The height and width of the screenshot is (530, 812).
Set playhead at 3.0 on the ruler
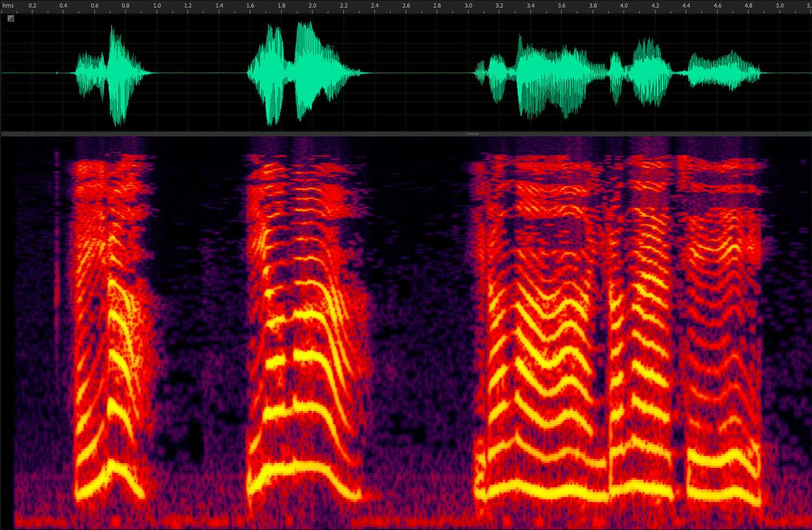coord(469,6)
